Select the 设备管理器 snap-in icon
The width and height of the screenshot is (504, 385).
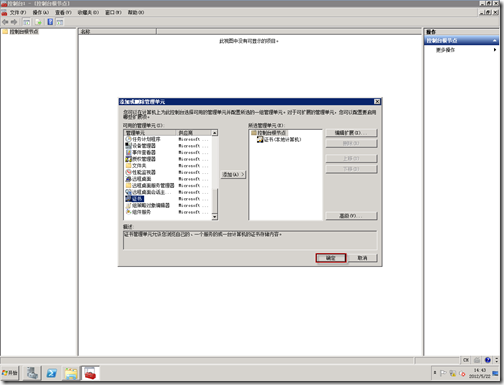click(128, 146)
